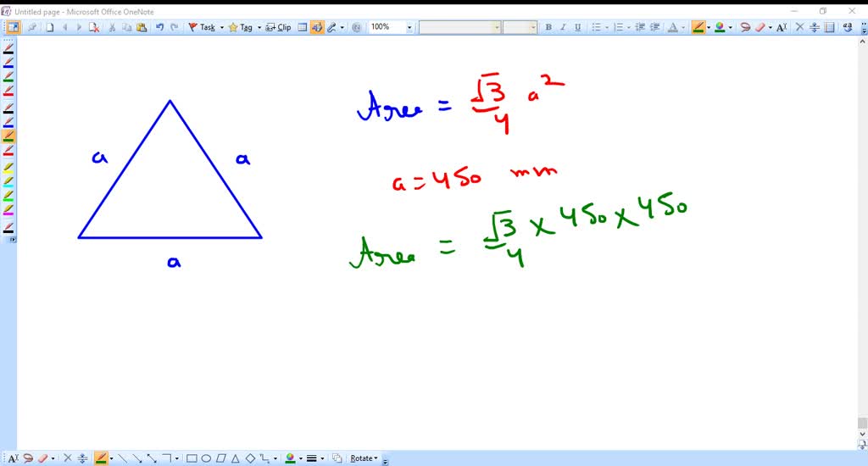Click the Increase Indent icon
Image resolution: width=868 pixels, height=466 pixels.
pos(654,27)
